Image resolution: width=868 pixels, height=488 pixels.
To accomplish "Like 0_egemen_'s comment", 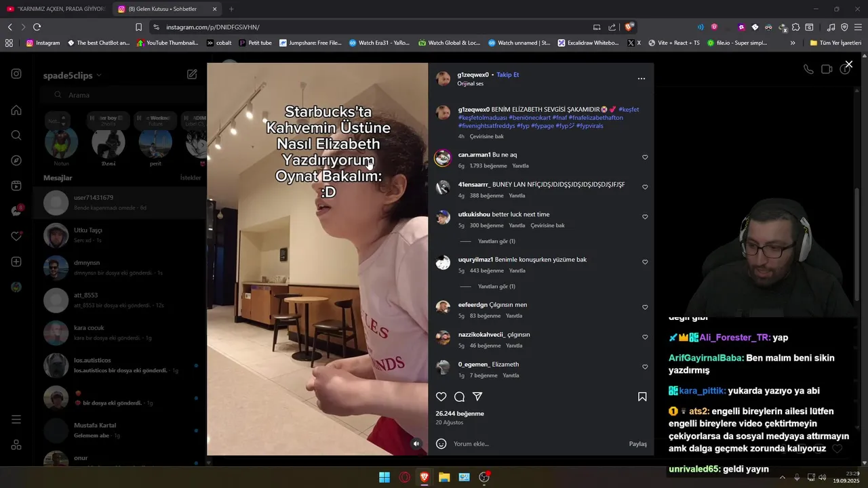I will (x=645, y=367).
